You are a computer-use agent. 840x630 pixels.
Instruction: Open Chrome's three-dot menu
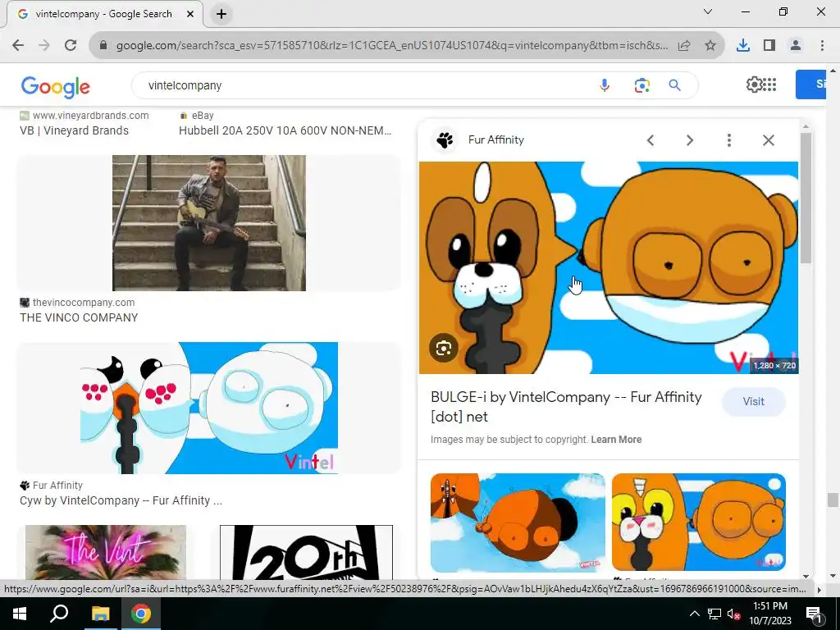822,46
